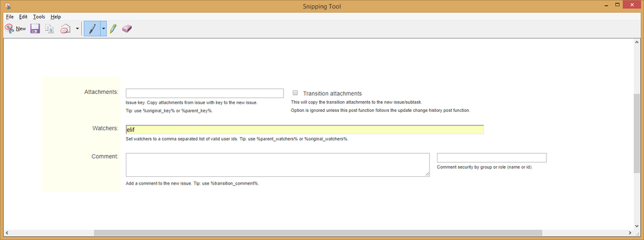Copy the snip to clipboard
644x240 pixels.
pos(50,29)
